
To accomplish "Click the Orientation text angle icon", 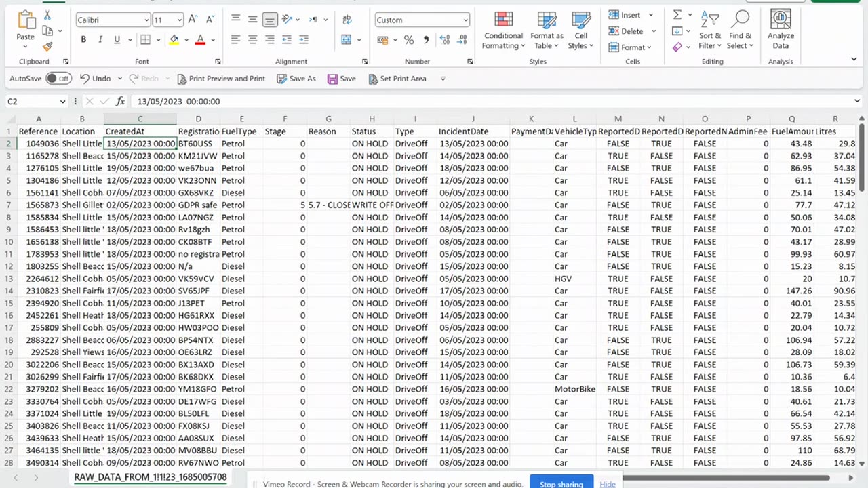I will point(287,19).
